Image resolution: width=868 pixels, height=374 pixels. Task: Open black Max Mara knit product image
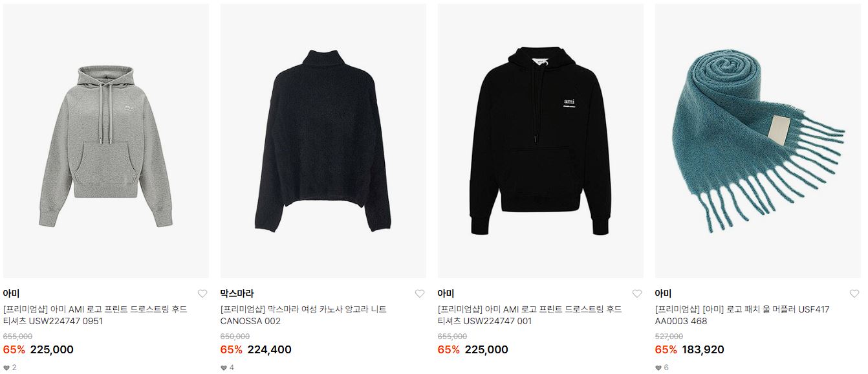coord(323,141)
